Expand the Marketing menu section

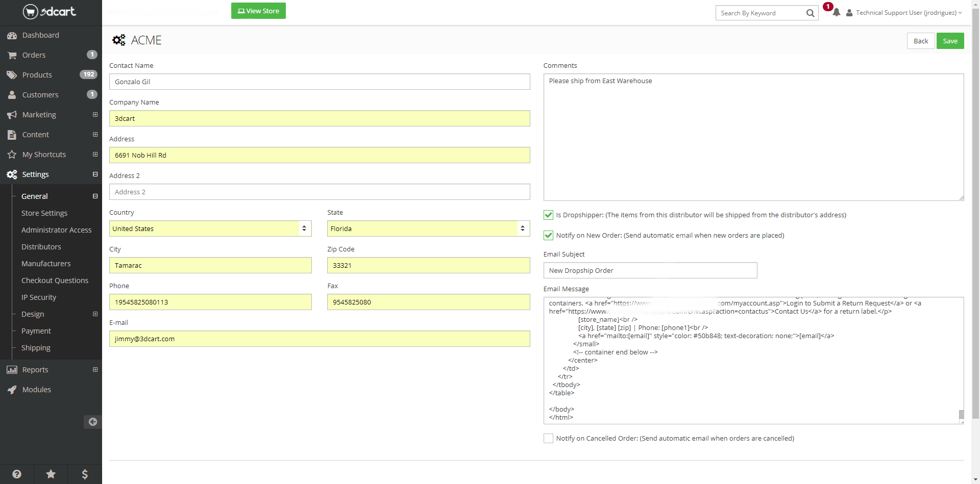tap(95, 115)
